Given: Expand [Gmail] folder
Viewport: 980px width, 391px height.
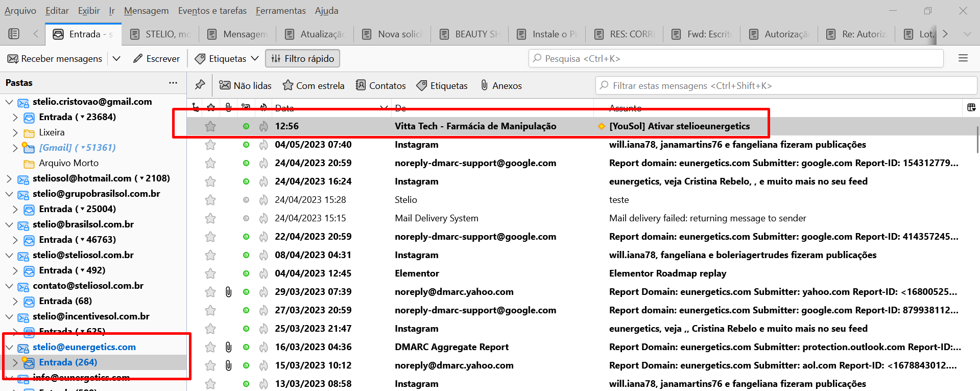Looking at the screenshot, I should tap(15, 148).
